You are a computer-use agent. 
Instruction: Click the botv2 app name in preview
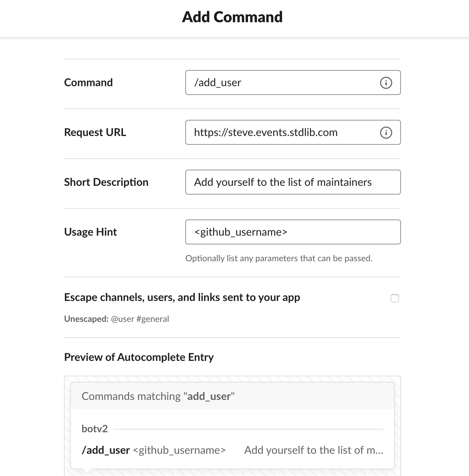[95, 429]
